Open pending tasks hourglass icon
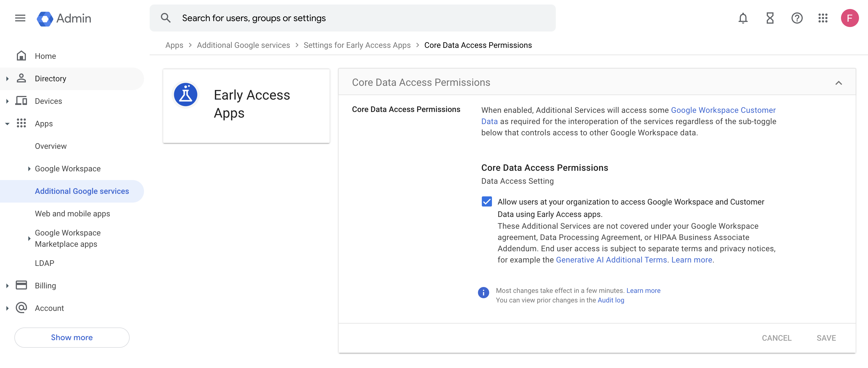Screen dimensions: 868x368 (770, 18)
